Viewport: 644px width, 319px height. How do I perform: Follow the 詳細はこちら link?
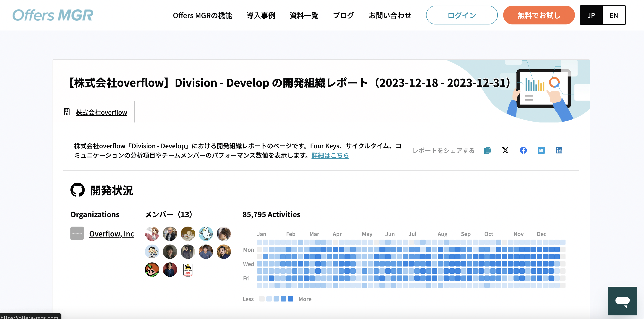point(330,155)
